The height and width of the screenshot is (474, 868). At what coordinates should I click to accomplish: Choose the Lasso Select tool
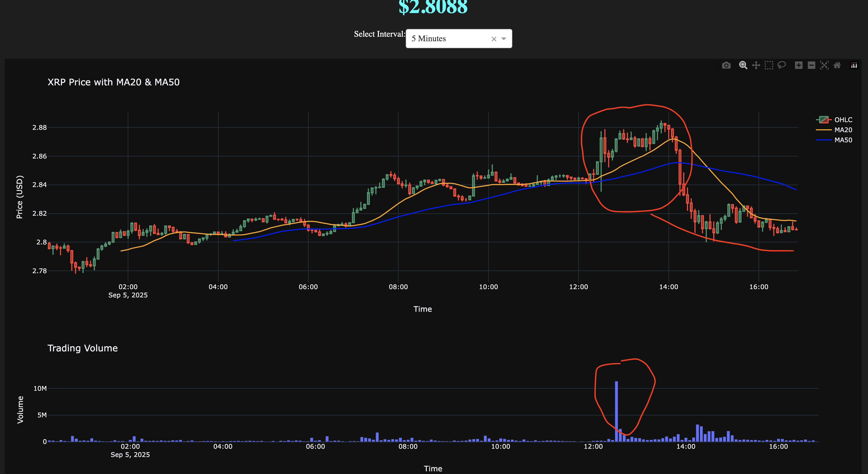tap(781, 65)
